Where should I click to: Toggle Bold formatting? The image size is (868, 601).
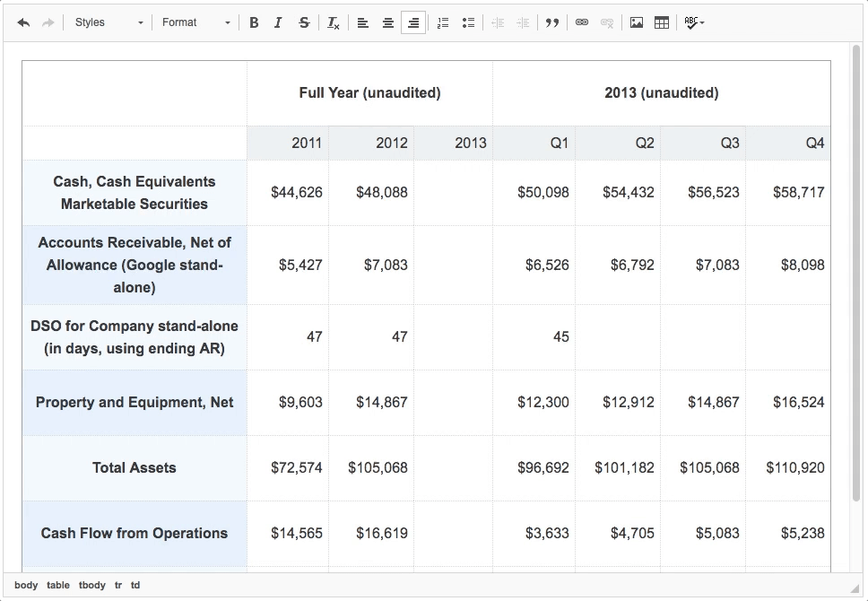tap(254, 22)
